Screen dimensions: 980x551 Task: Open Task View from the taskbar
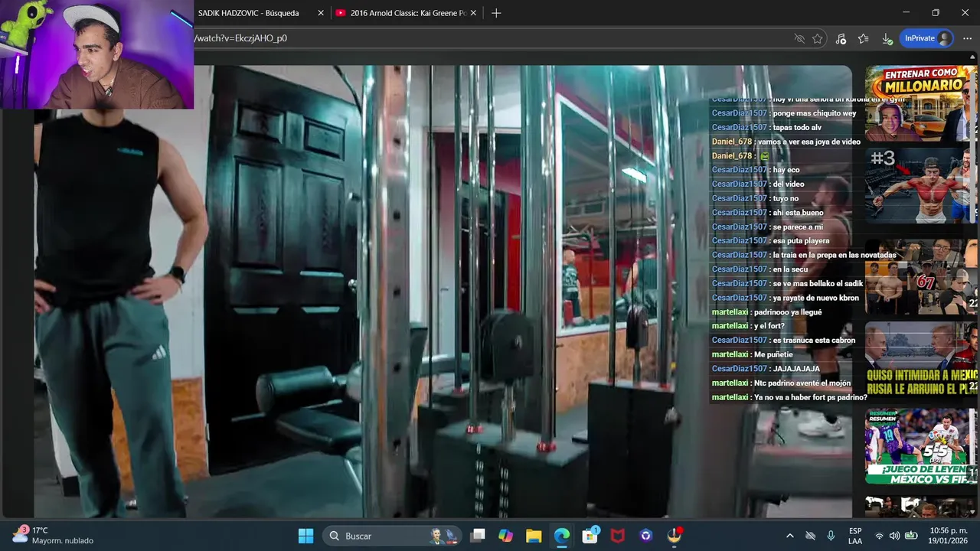pyautogui.click(x=478, y=536)
